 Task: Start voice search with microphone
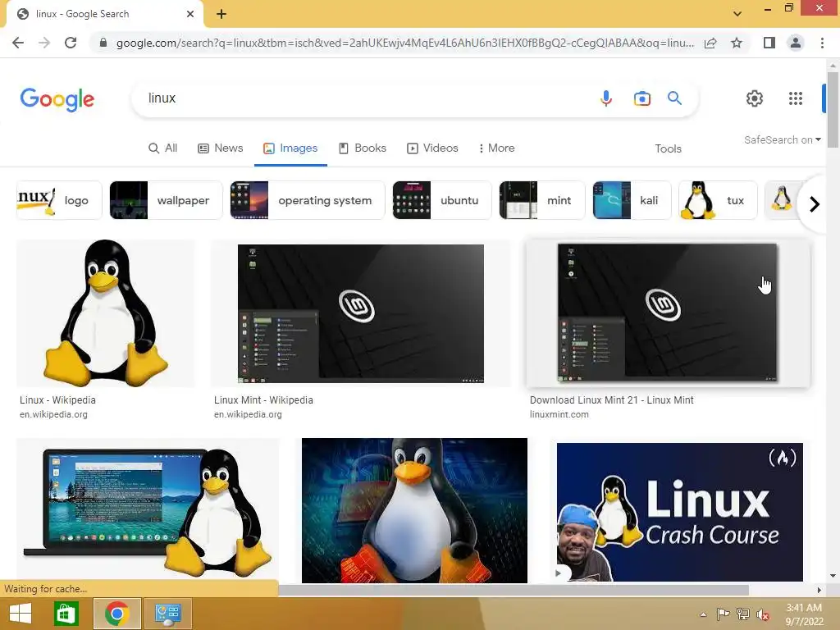[x=606, y=98]
